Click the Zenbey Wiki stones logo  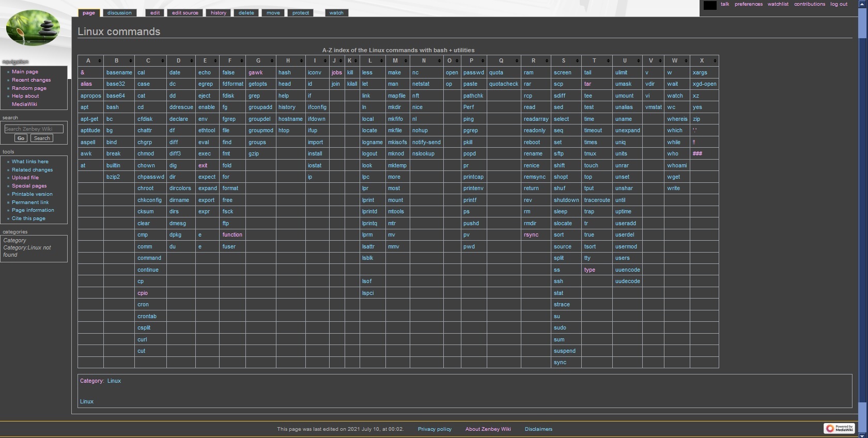pyautogui.click(x=33, y=28)
